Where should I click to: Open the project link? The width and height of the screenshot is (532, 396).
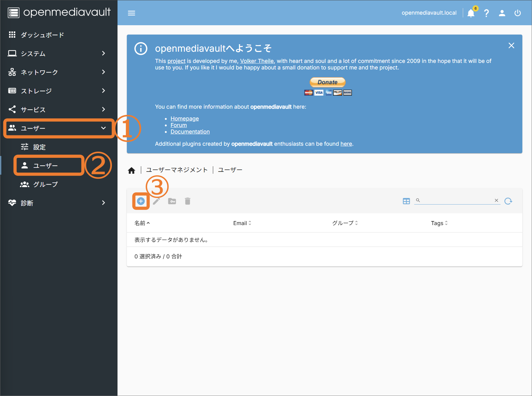[176, 61]
